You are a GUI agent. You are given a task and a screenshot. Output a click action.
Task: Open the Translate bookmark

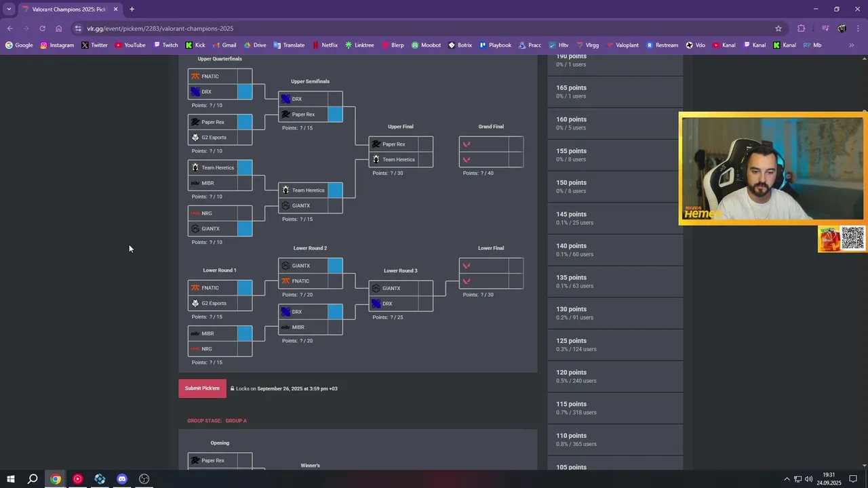pos(289,45)
